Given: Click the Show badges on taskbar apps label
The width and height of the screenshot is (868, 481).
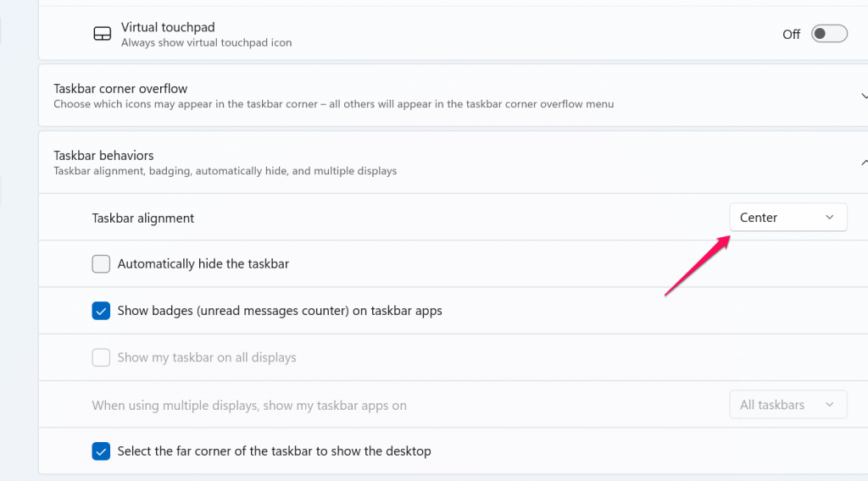Looking at the screenshot, I should tap(280, 311).
